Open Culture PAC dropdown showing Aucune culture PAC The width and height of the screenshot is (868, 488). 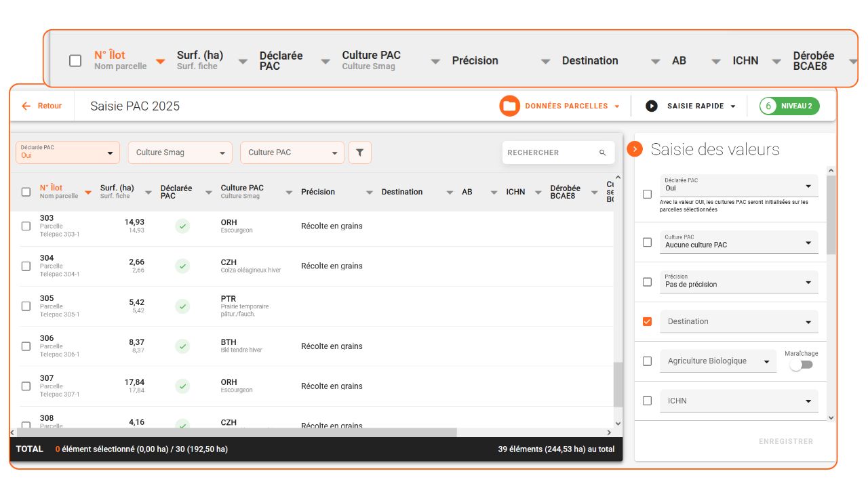(x=739, y=242)
